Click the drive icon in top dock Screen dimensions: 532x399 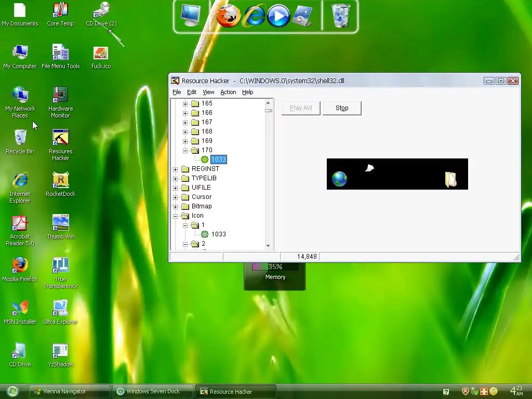tap(302, 16)
